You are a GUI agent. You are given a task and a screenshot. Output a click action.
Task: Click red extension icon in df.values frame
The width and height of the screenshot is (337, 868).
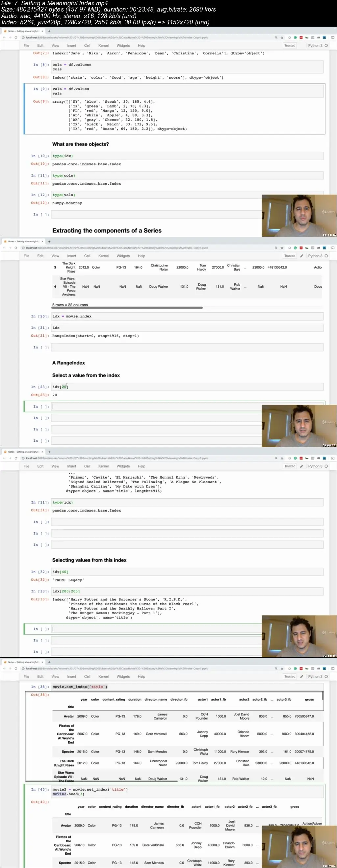click(x=301, y=38)
